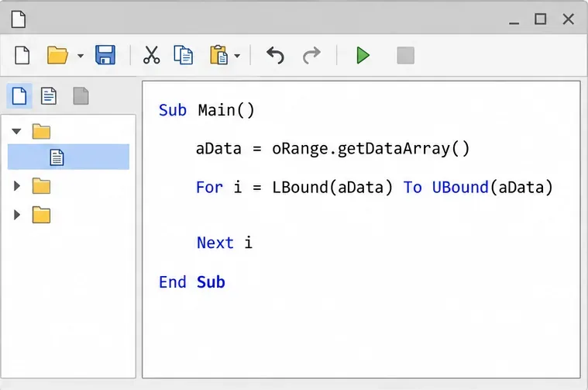This screenshot has height=390, width=588.
Task: Copy with the two-pages icon
Action: pos(184,55)
